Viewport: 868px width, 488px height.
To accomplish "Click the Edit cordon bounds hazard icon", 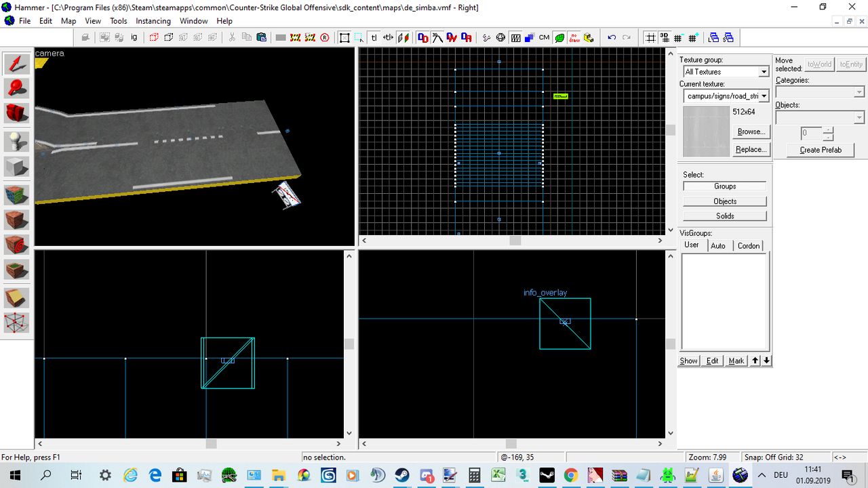I will pyautogui.click(x=310, y=38).
